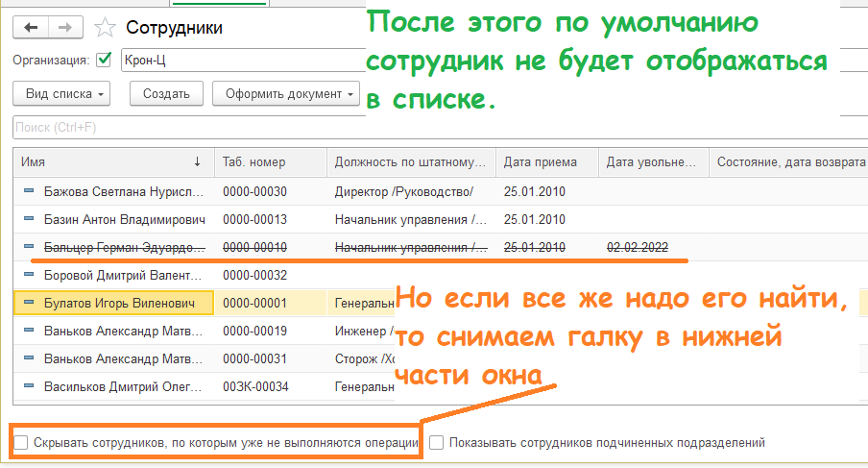
Task: Go back with the left arrow button
Action: coord(31,27)
